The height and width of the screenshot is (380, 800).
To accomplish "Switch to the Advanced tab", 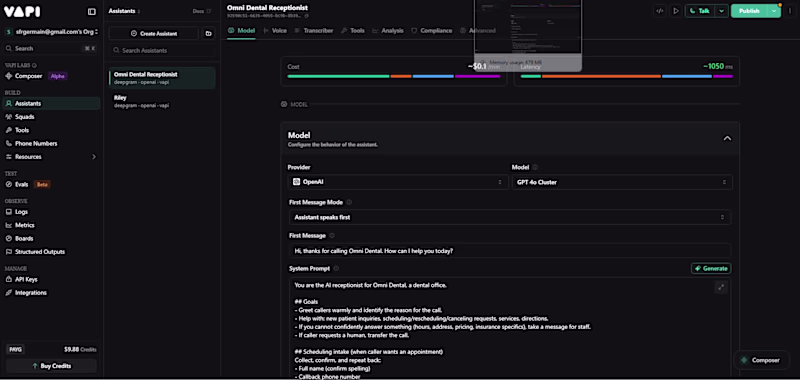I will [x=478, y=31].
